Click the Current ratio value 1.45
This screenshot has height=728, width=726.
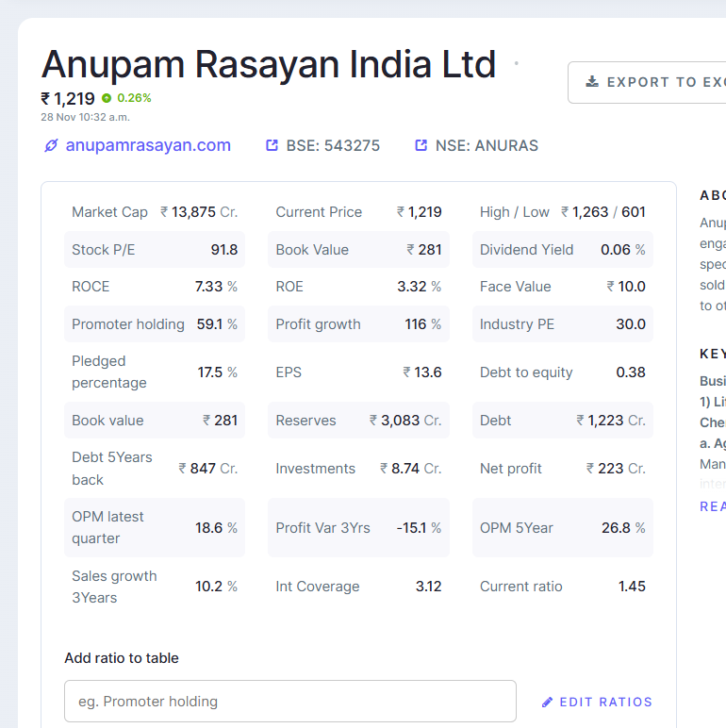[x=632, y=587]
